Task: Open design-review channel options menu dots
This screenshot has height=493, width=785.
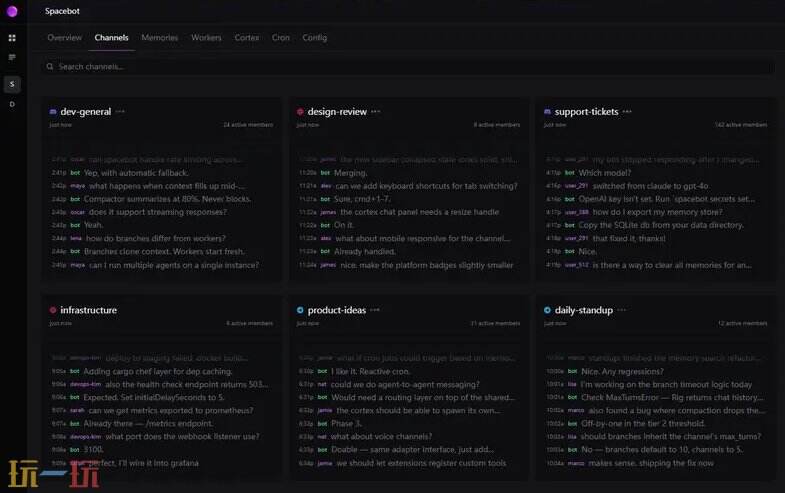Action: click(x=376, y=112)
